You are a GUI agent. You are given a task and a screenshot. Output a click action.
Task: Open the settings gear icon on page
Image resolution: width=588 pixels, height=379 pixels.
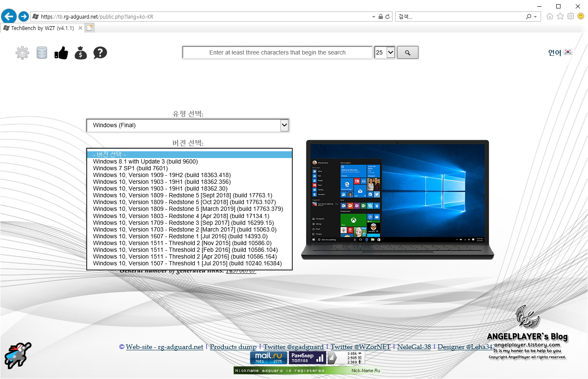pyautogui.click(x=22, y=53)
